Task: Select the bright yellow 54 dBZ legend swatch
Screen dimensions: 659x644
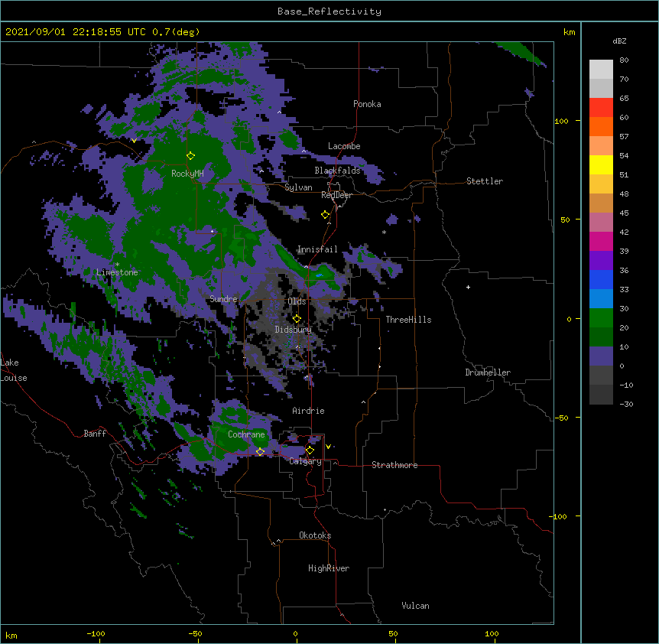Action: (x=601, y=164)
